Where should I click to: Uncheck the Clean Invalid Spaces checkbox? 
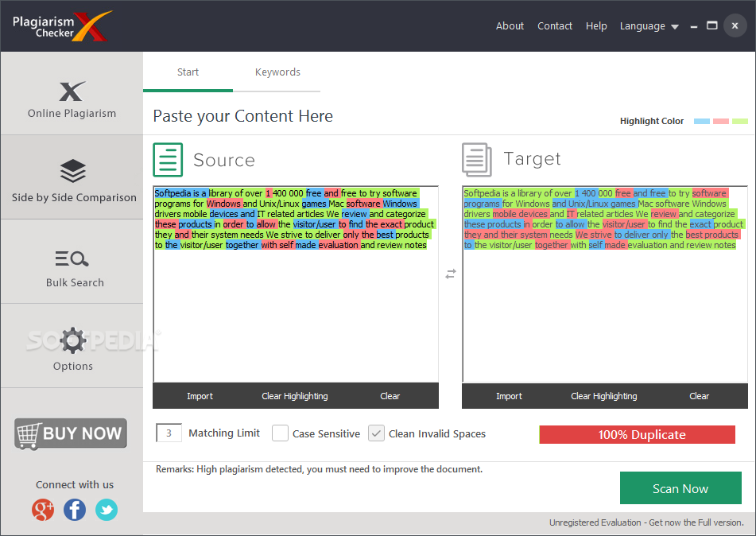pos(376,433)
